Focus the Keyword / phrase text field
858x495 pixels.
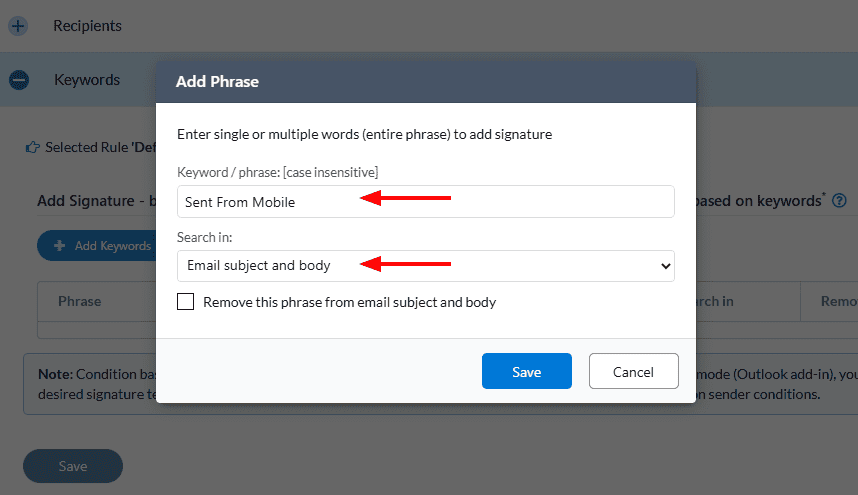coord(425,201)
